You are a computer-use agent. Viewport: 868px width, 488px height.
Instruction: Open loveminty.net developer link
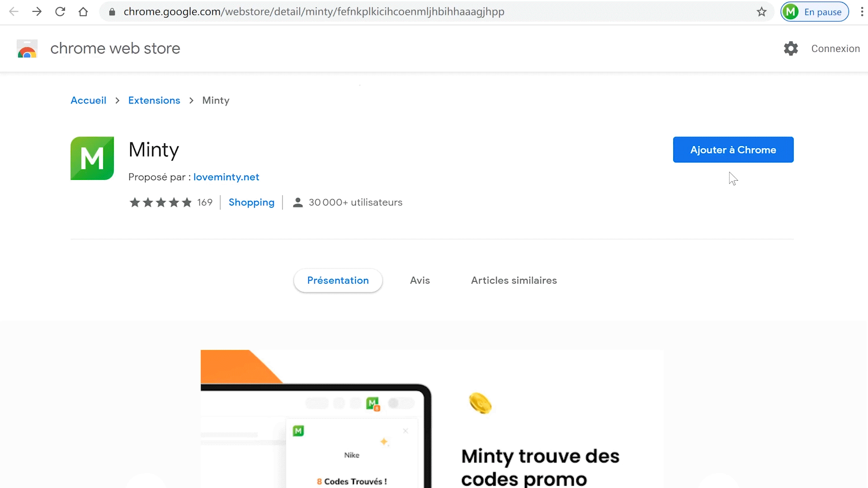(226, 177)
